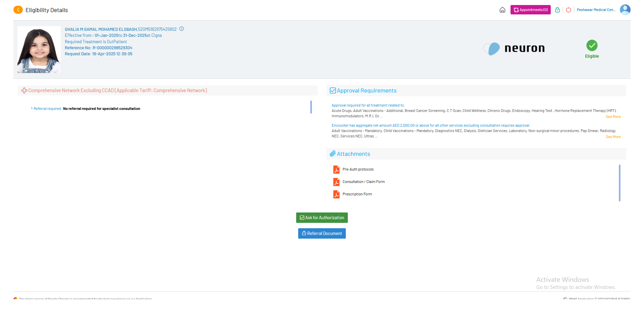Go to home via house icon
644x311 pixels.
tap(502, 10)
